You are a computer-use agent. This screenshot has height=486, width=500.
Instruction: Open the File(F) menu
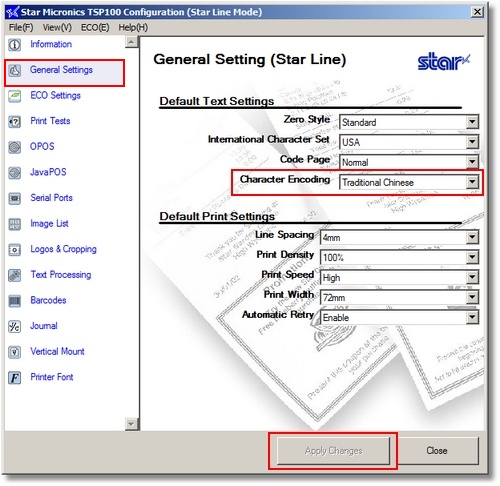point(21,27)
